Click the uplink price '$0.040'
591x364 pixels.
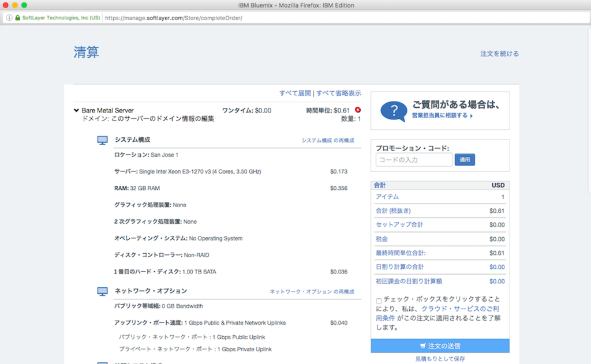pyautogui.click(x=338, y=322)
